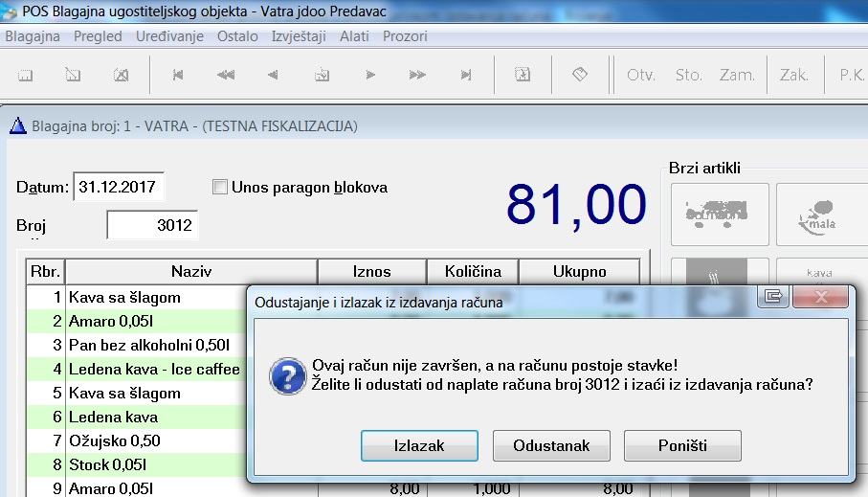Select row 'Stock 0,05l'

136,464
